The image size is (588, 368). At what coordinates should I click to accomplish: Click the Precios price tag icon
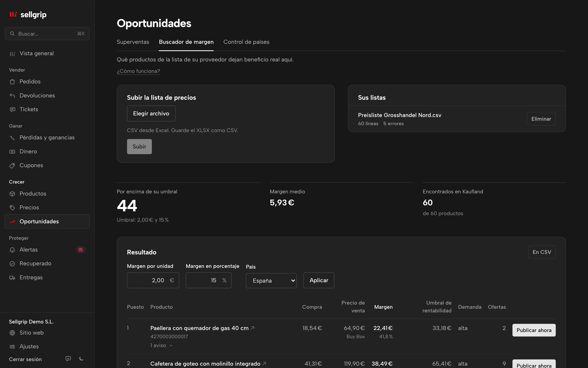(12, 208)
